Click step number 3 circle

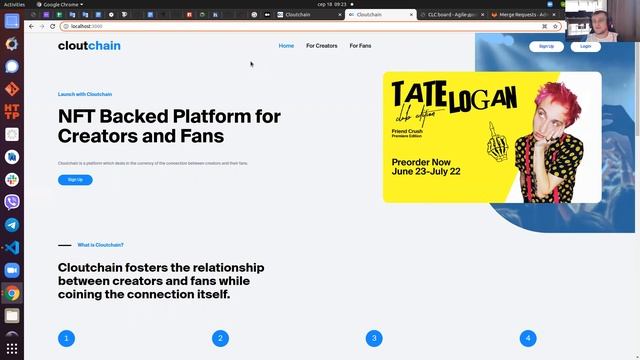tap(374, 338)
